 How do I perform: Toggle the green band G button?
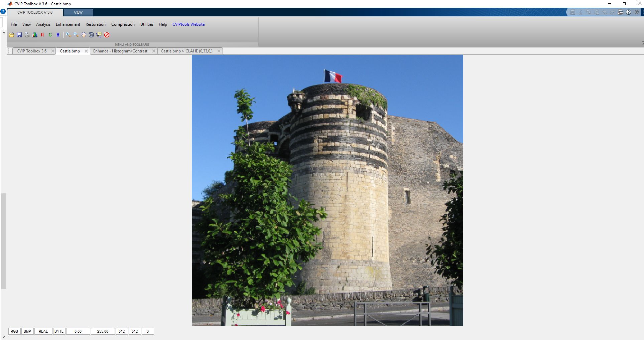pyautogui.click(x=50, y=35)
